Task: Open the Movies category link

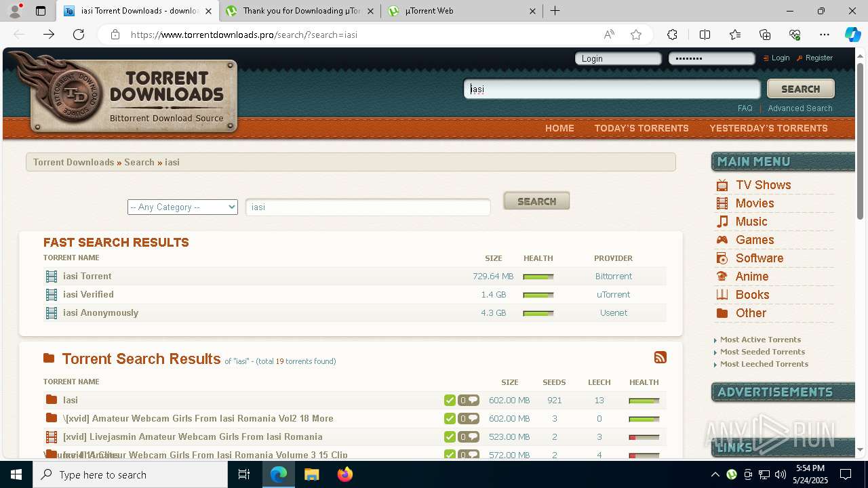Action: pyautogui.click(x=755, y=203)
